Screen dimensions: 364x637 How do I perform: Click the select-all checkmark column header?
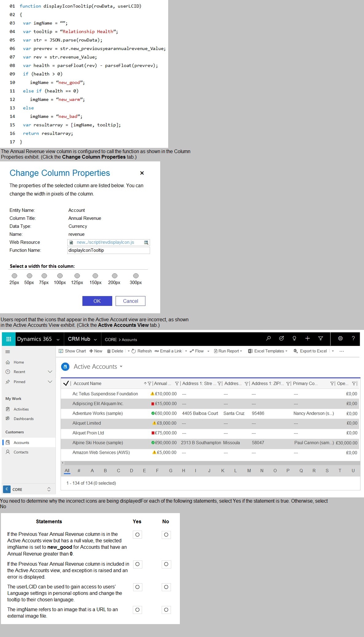coord(66,383)
